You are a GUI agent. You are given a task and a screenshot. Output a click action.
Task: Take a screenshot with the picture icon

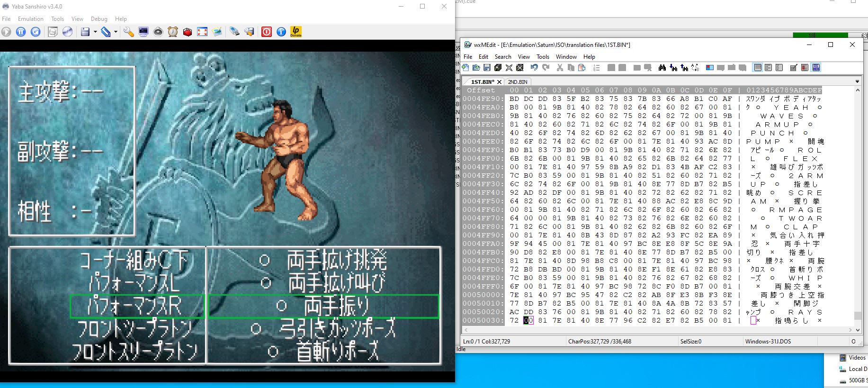click(x=217, y=32)
